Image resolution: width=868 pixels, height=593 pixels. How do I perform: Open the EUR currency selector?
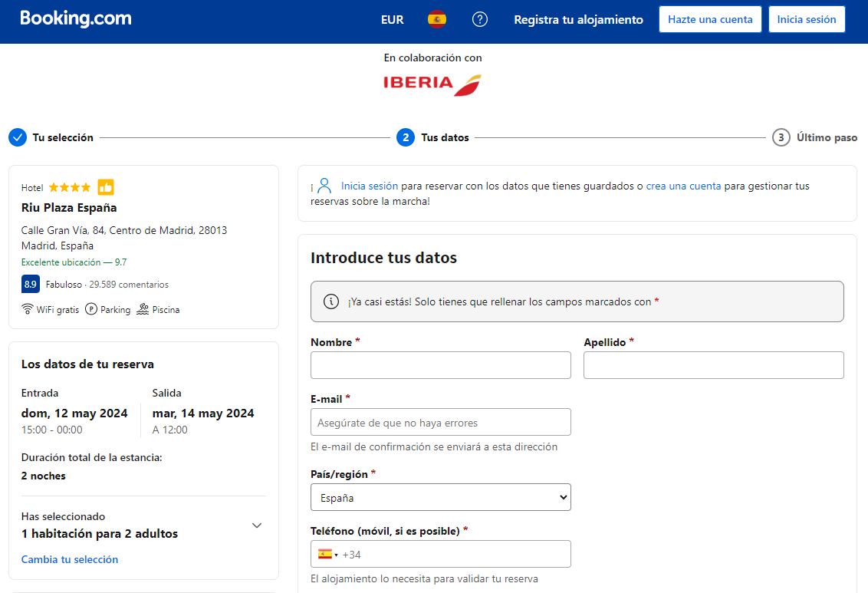[x=392, y=20]
